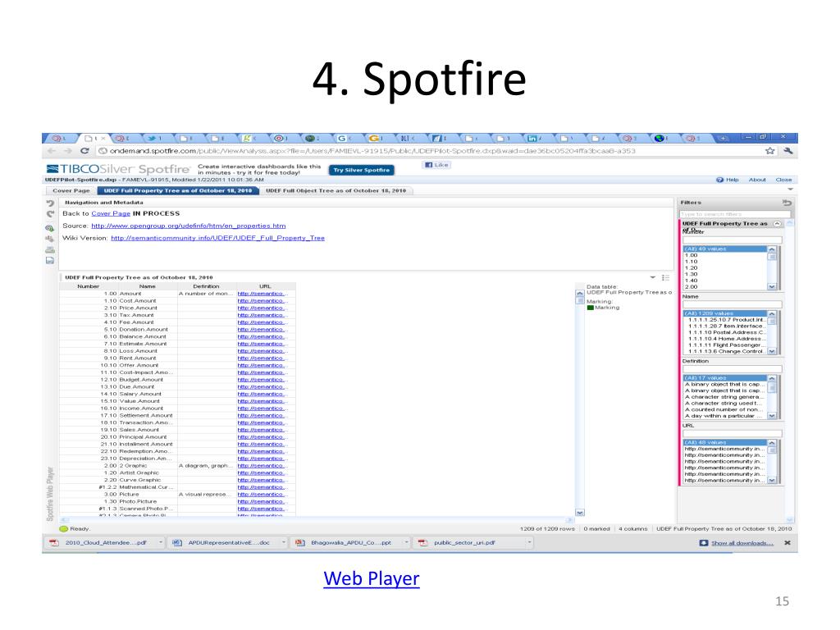
Task: Click the PDF icon of 2010_Cloud_Attendee download
Action: point(54,543)
